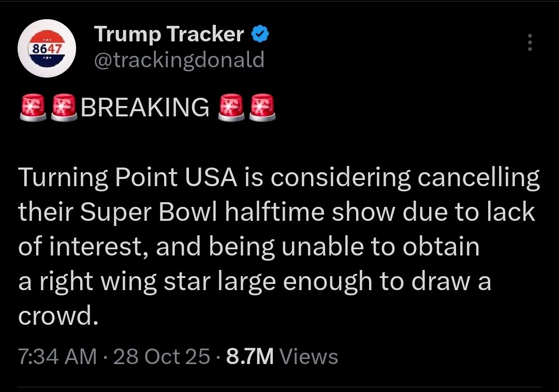Click the phrase Turning Point USA
Screen dimensions: 559x392
128,178
